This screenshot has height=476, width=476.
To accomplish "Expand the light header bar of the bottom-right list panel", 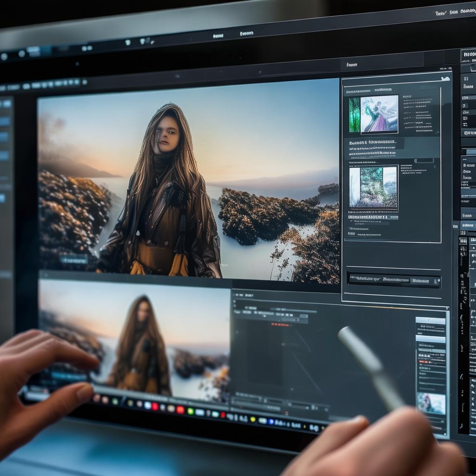I will (x=430, y=320).
